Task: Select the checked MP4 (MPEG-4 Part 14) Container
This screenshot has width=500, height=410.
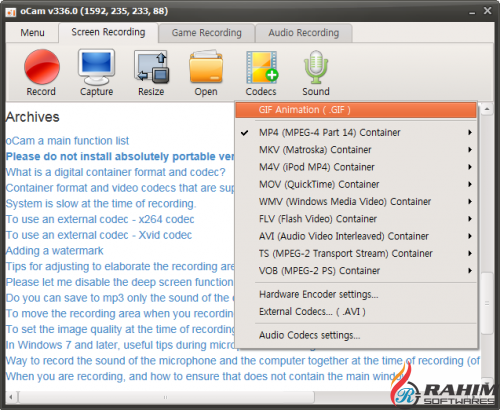Action: tap(356, 133)
